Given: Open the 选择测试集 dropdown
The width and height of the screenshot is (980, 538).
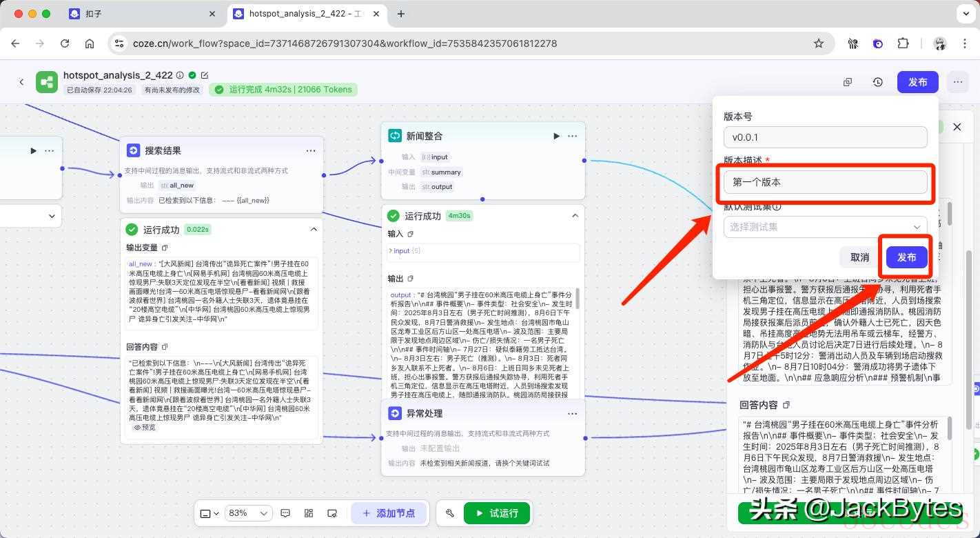Looking at the screenshot, I should pos(825,227).
